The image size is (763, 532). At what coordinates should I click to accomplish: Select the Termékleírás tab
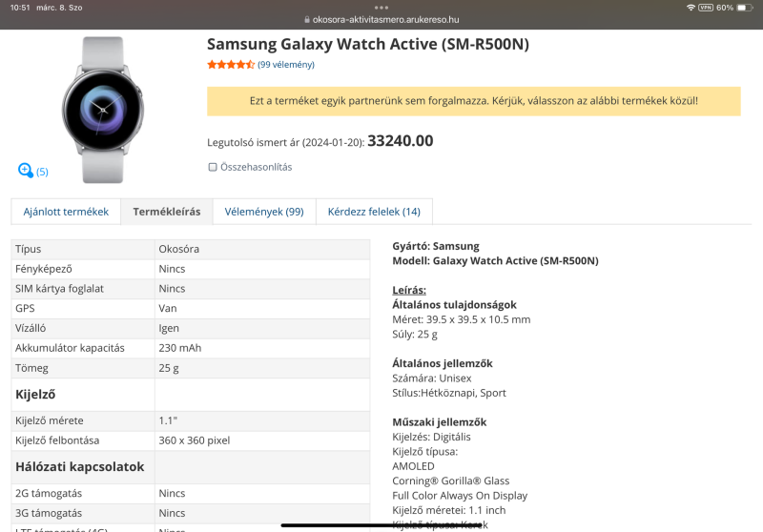(x=167, y=212)
